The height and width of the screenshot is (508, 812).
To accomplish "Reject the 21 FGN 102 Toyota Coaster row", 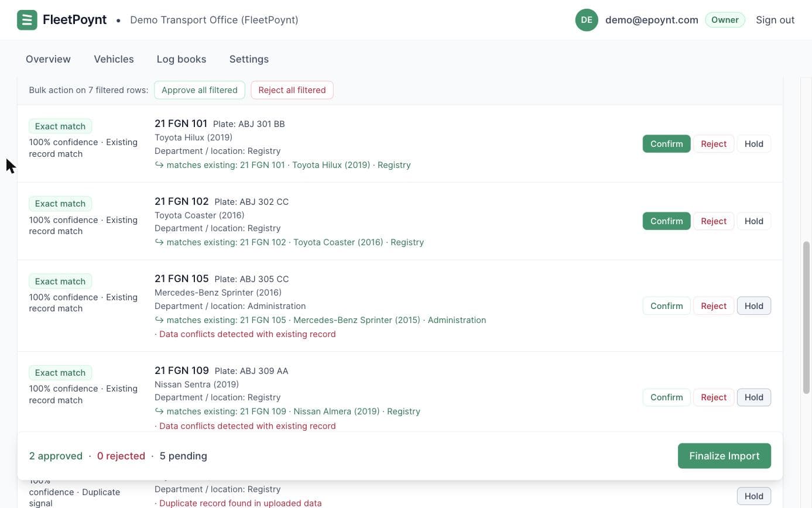I will click(x=714, y=221).
